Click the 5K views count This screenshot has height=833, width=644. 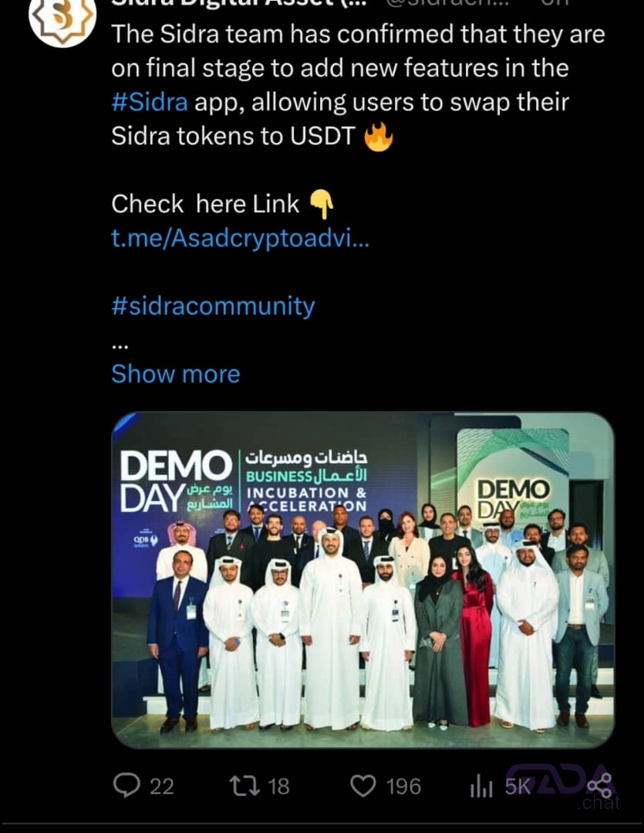pos(518,786)
